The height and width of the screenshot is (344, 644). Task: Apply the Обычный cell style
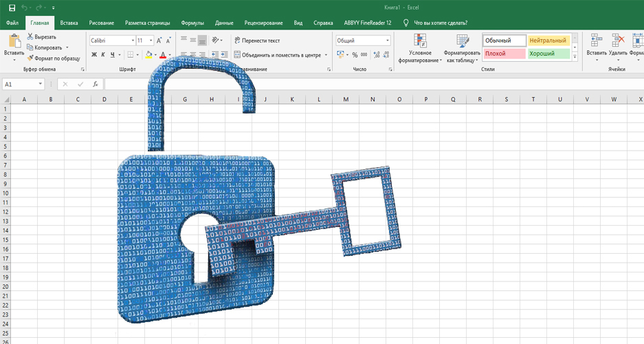[504, 41]
